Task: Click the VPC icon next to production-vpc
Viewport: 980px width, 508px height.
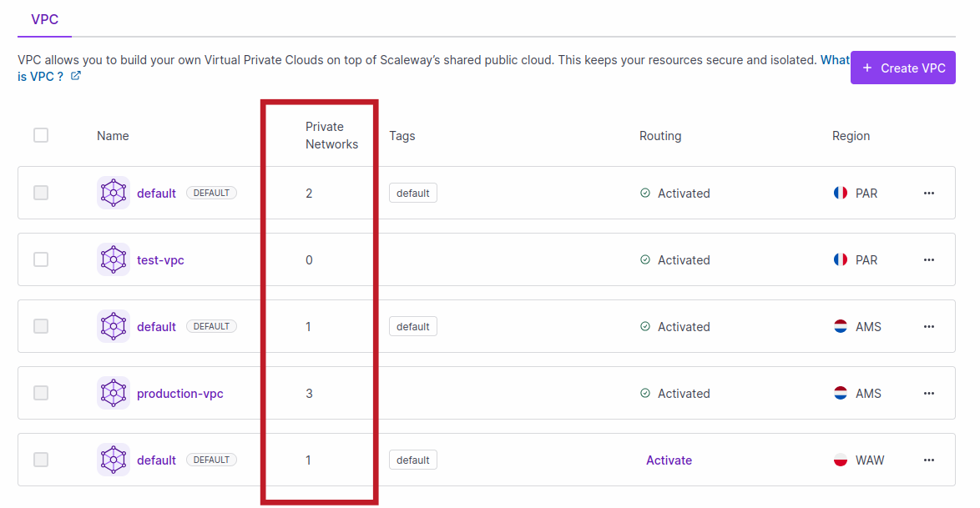Action: (x=113, y=393)
